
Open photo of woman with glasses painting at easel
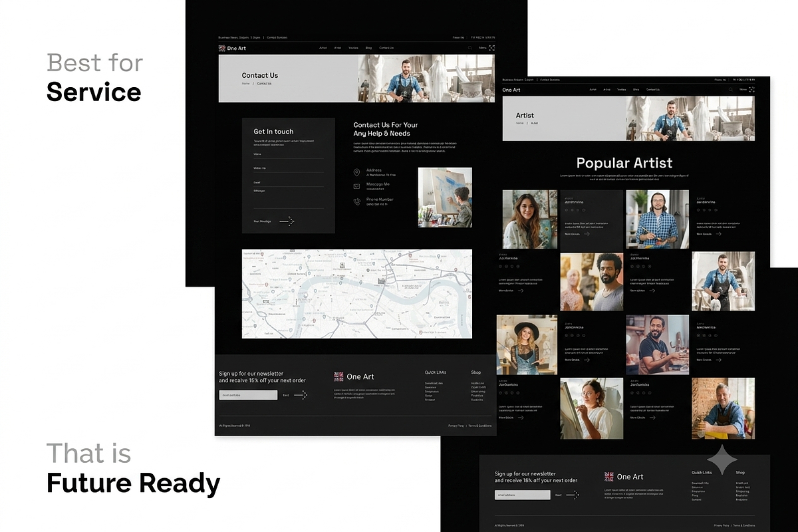point(592,408)
